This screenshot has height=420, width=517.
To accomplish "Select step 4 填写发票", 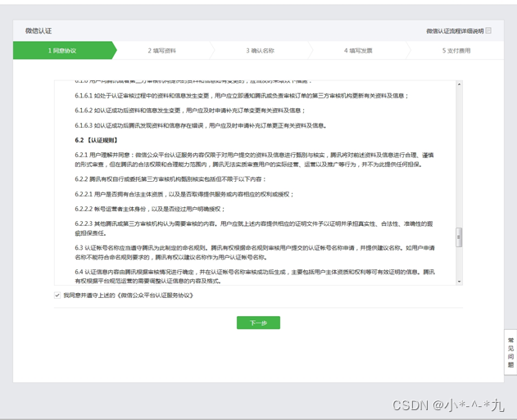I will tap(358, 51).
